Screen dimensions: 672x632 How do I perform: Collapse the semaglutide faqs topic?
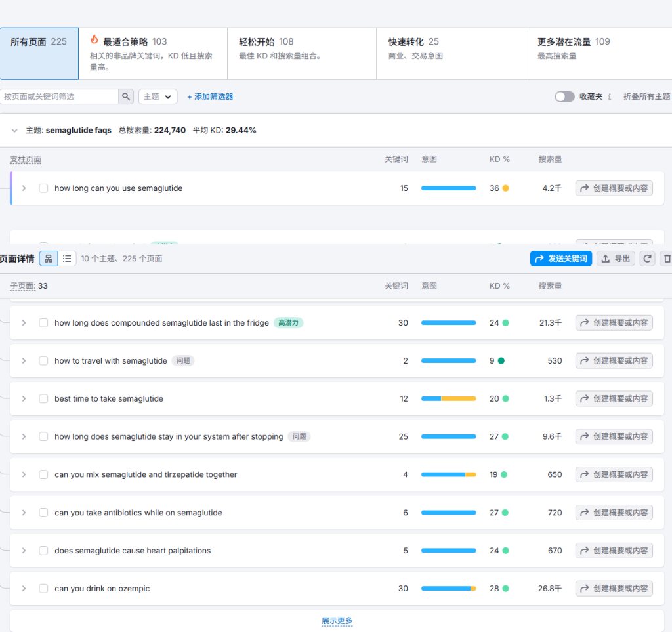click(x=14, y=130)
